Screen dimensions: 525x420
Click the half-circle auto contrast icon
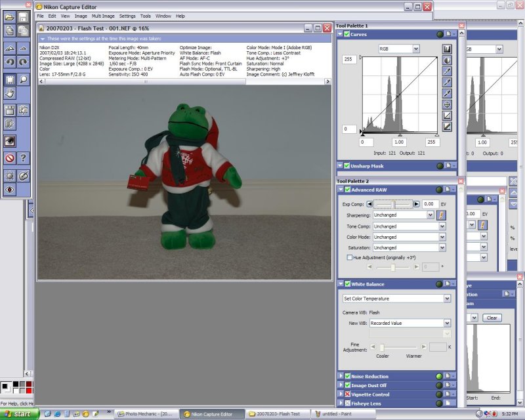pos(447,60)
